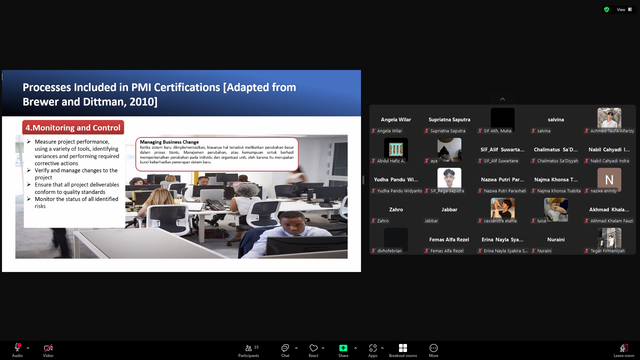Click the muted mic icon beside Zahro label

point(373,221)
